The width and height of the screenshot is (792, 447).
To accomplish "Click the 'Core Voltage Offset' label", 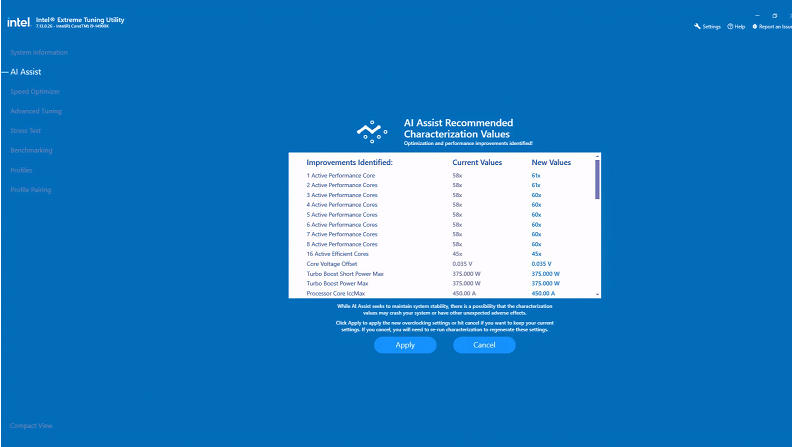I will click(x=332, y=264).
